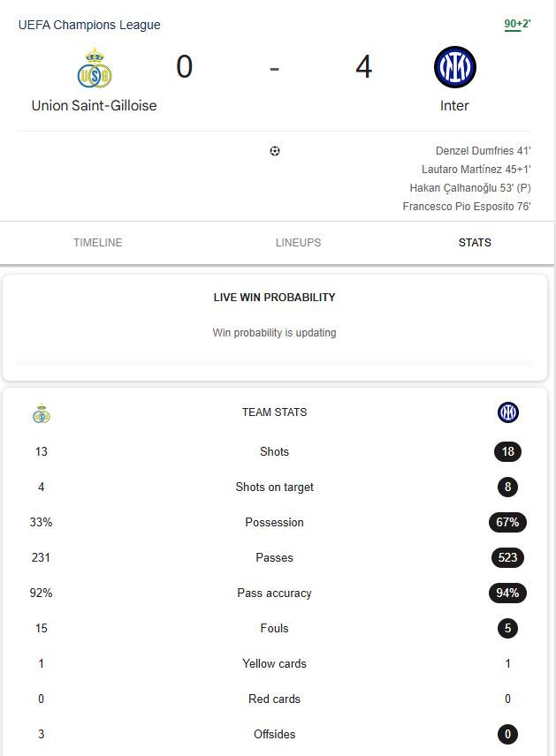This screenshot has height=756, width=556.
Task: Click small Inter crest in Team Stats
Action: point(507,412)
